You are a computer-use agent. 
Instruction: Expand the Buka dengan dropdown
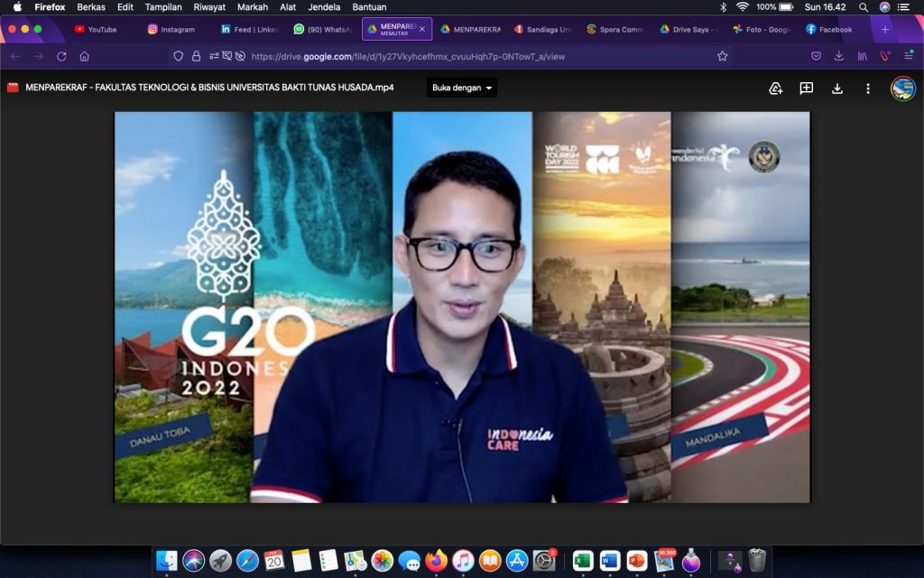tap(461, 88)
